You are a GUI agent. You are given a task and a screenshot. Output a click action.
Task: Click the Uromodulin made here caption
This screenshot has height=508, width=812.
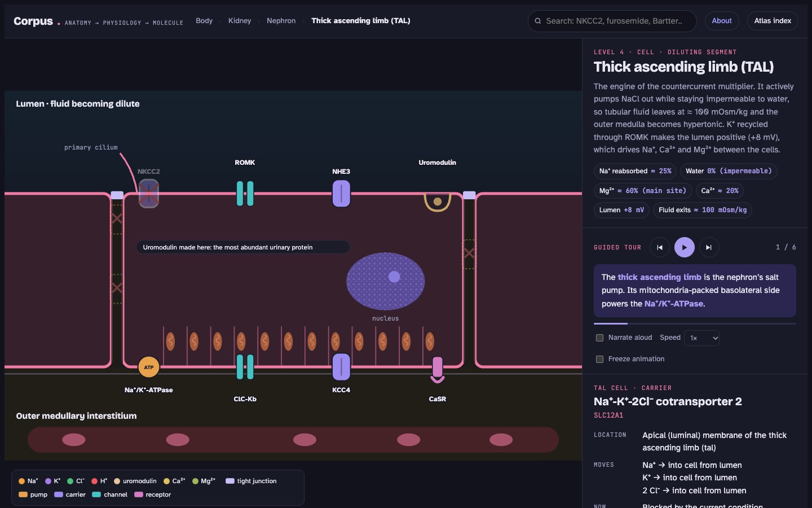pyautogui.click(x=243, y=247)
